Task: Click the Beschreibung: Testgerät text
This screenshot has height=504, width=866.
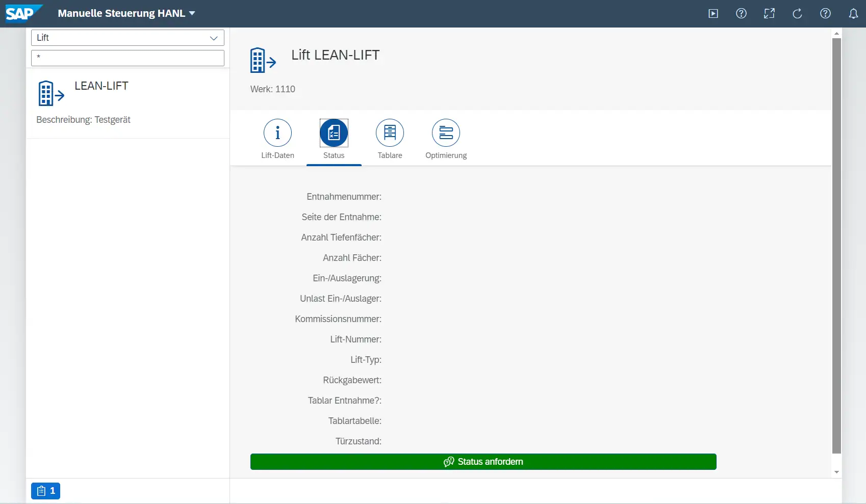Action: [84, 120]
